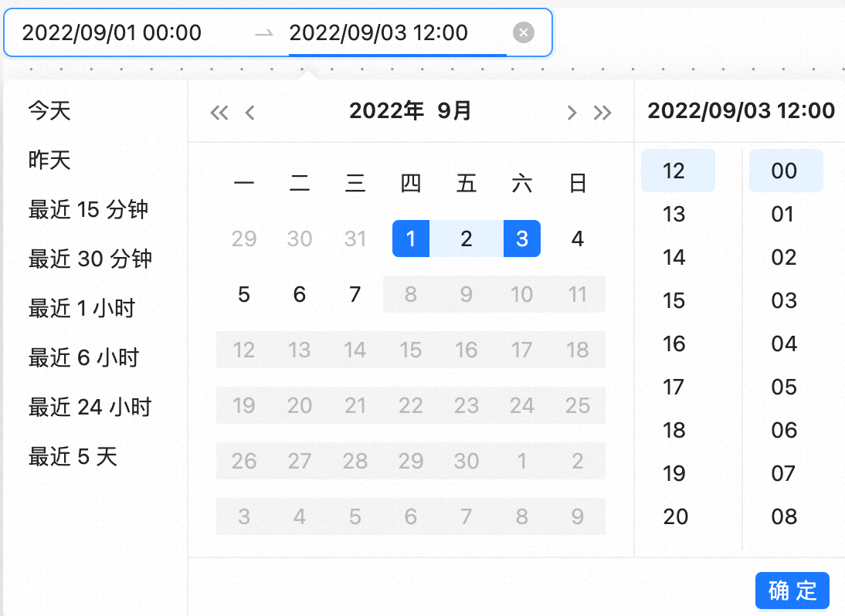Go to next month arrow
Image resolution: width=845 pixels, height=616 pixels.
click(572, 113)
